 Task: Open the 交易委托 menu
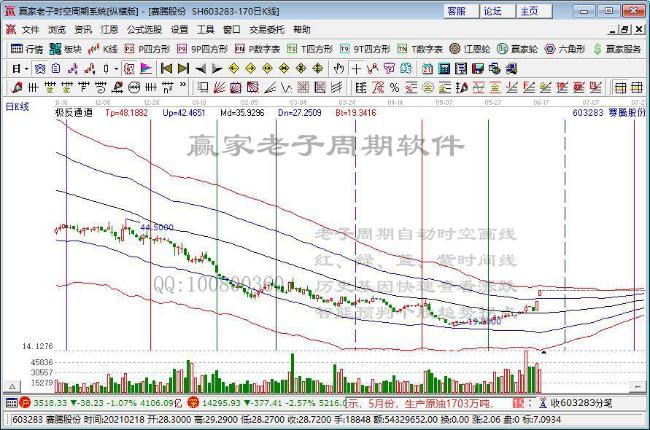(x=267, y=30)
